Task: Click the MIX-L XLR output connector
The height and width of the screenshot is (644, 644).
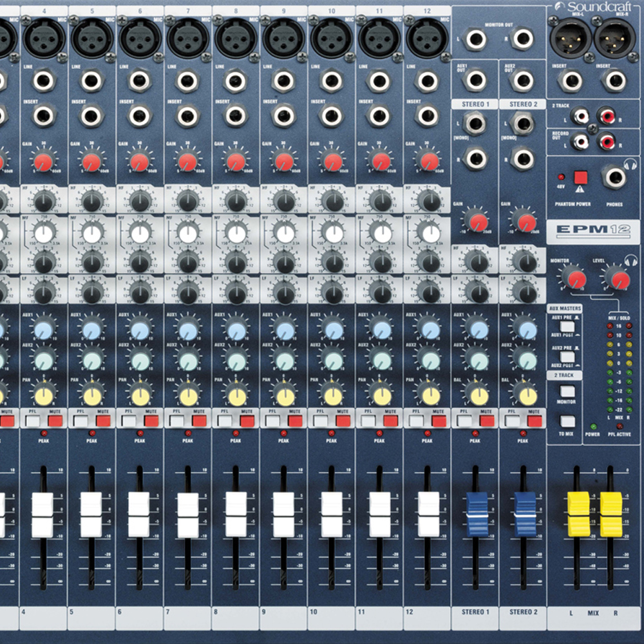Action: (x=571, y=39)
